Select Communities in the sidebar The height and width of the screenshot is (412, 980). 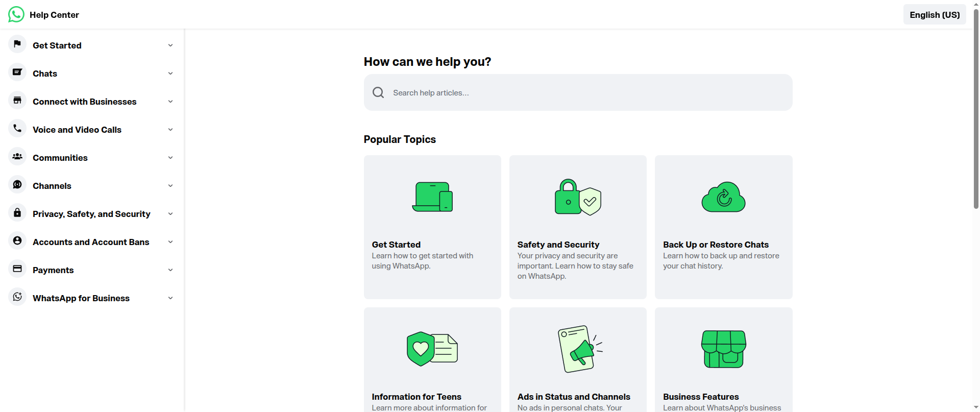(x=60, y=158)
